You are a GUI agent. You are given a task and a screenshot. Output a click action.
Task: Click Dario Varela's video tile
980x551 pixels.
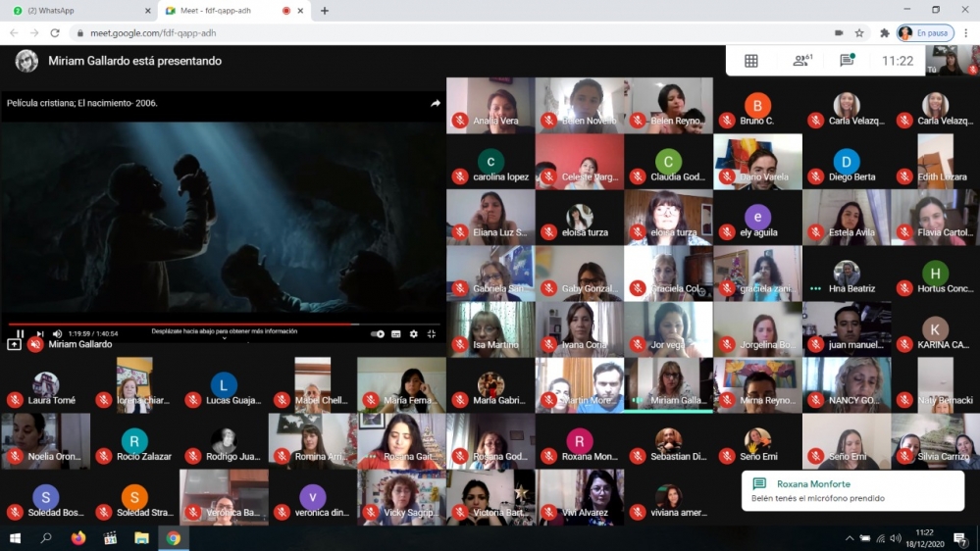coord(757,161)
